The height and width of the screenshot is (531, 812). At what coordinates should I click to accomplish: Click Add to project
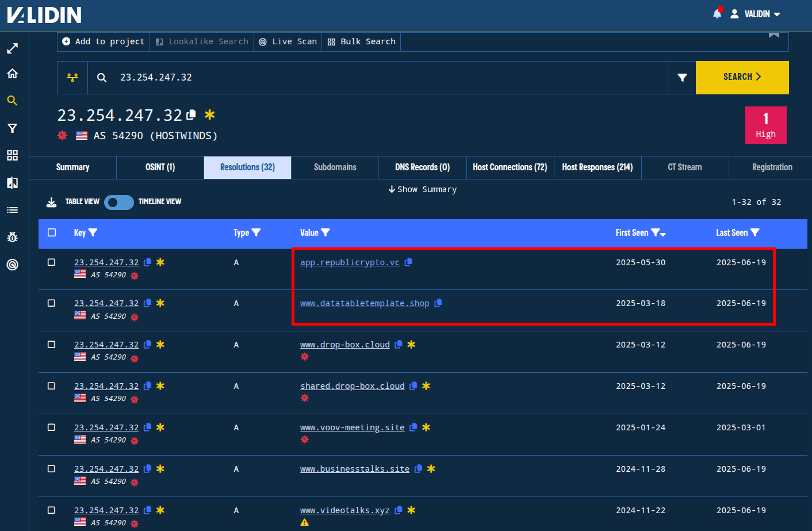click(104, 41)
